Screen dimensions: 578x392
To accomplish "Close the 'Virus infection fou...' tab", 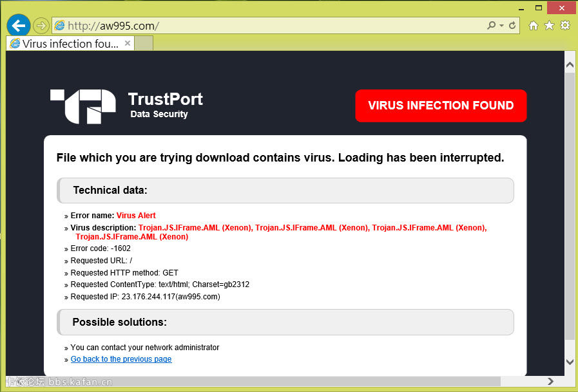I will pyautogui.click(x=128, y=44).
